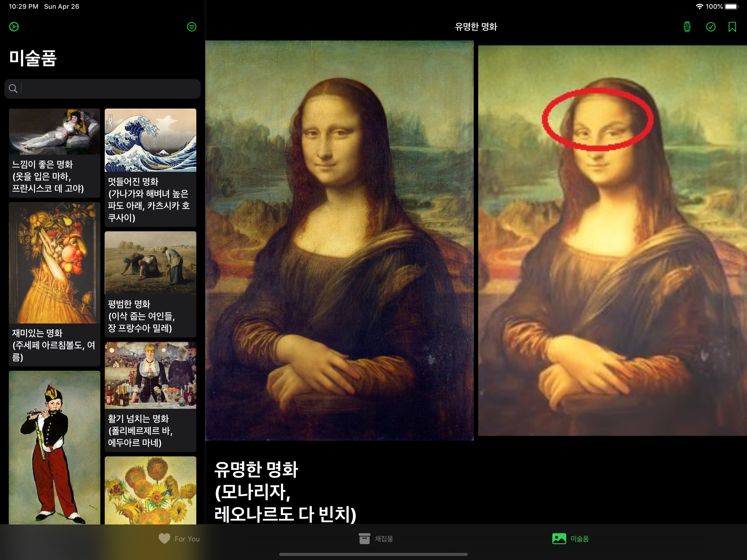Open 멋들어진 명화 Great Wave card
747x560 pixels.
[150, 168]
